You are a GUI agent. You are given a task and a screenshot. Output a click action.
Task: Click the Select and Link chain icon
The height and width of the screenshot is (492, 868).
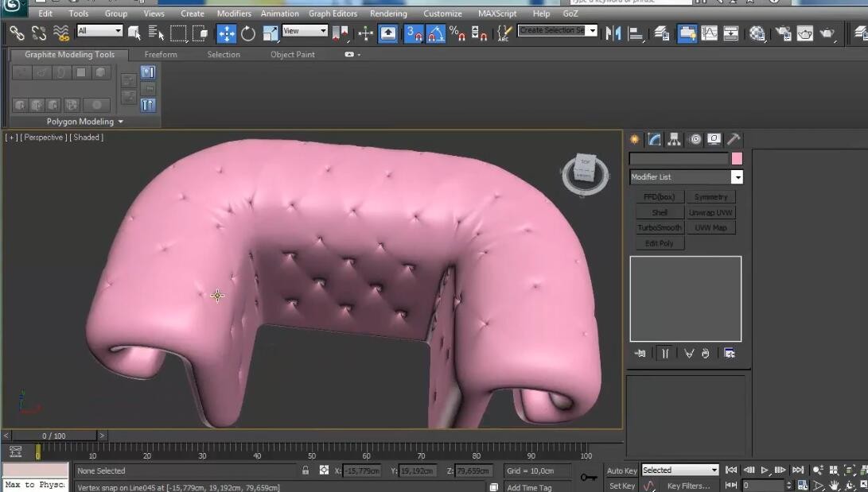tap(17, 33)
